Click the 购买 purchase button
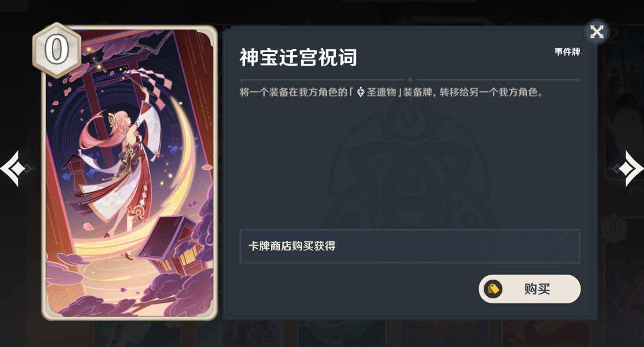Image resolution: width=644 pixels, height=347 pixels. (529, 289)
